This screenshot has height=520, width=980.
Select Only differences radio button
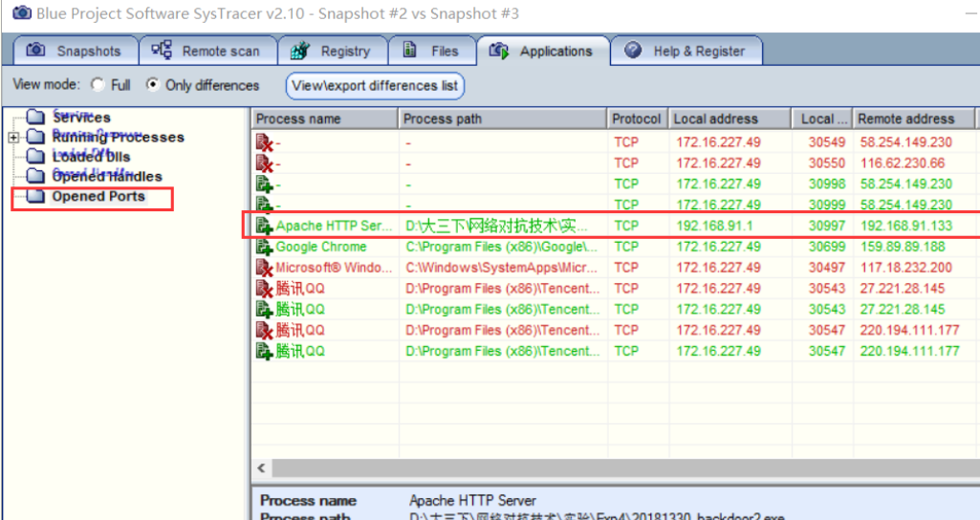pos(153,84)
